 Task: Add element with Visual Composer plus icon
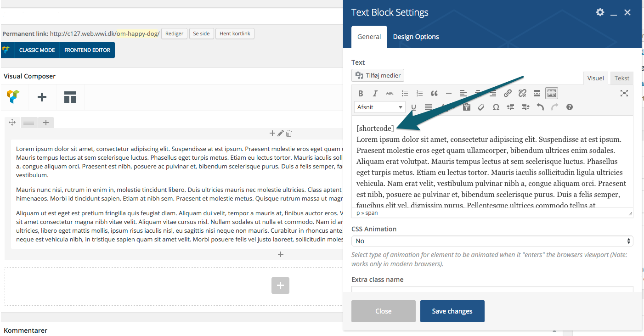(42, 97)
